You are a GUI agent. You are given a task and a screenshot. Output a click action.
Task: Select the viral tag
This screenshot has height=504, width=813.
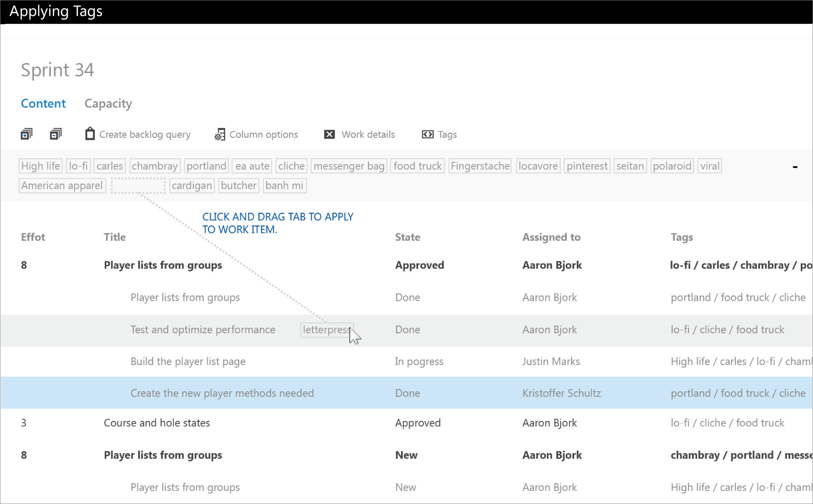710,166
